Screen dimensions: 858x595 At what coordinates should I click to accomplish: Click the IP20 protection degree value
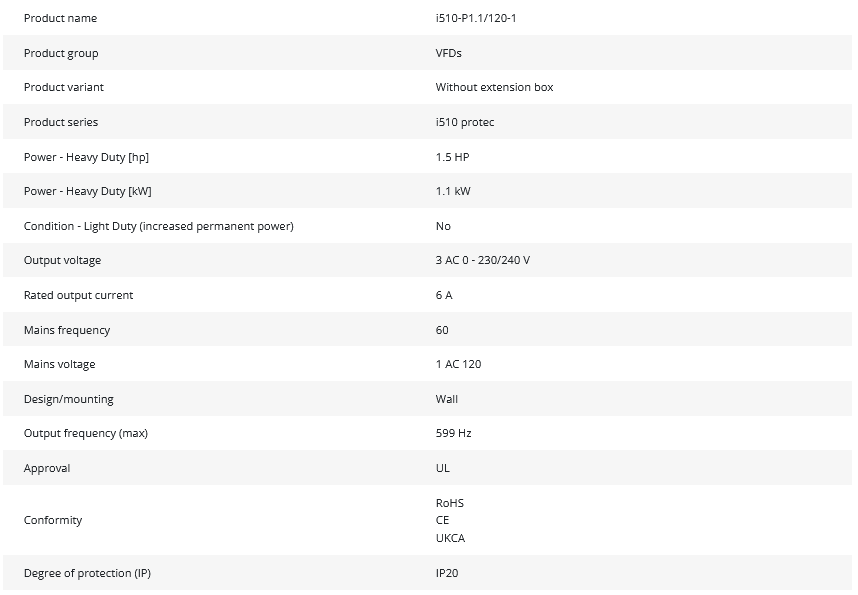[x=447, y=573]
